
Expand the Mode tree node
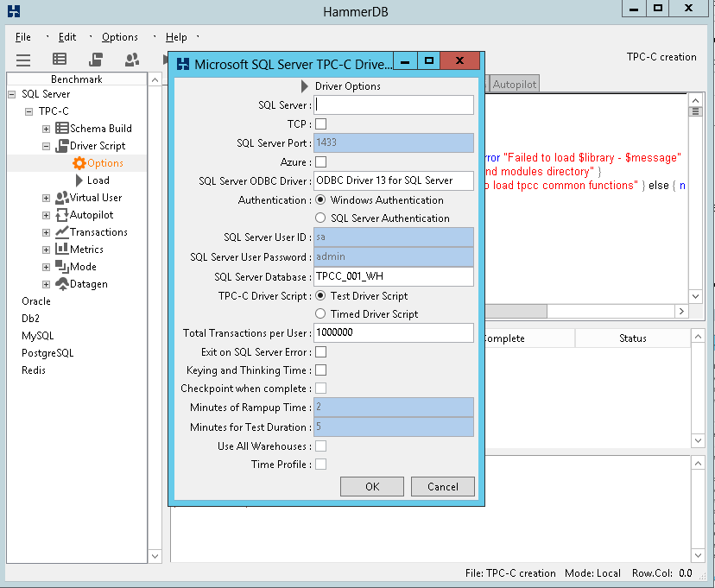point(46,267)
